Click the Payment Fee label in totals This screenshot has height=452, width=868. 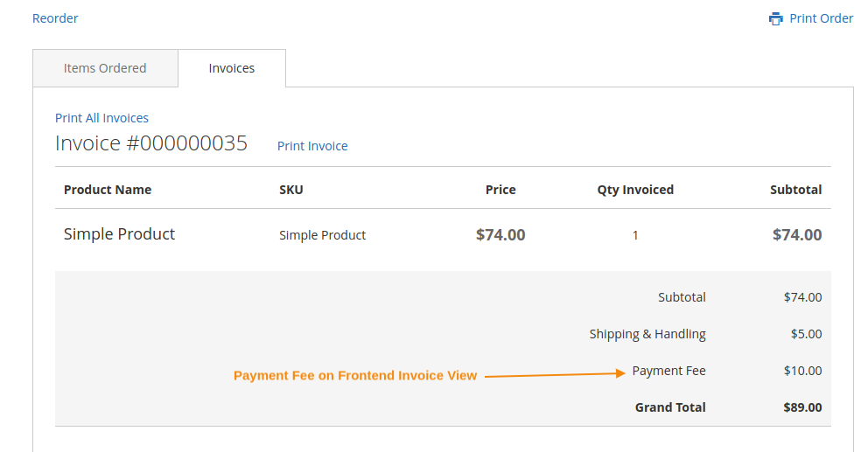(668, 371)
